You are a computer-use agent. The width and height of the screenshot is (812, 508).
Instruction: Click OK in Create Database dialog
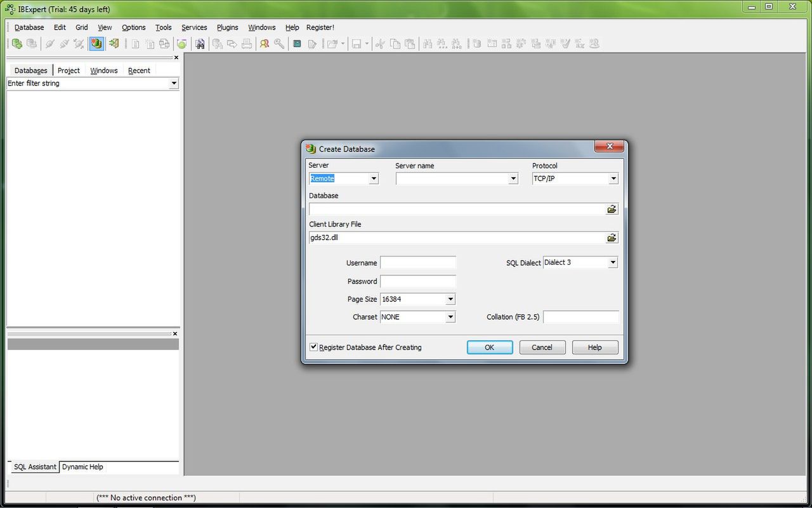click(490, 347)
